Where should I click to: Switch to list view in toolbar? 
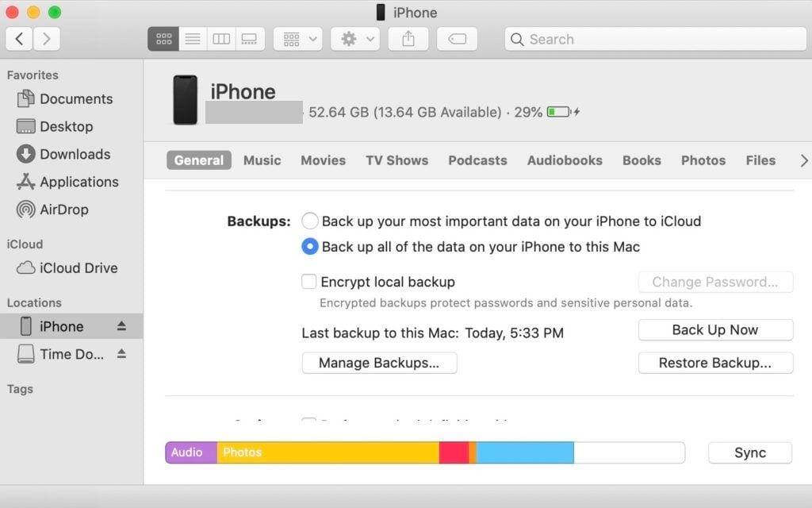[193, 39]
